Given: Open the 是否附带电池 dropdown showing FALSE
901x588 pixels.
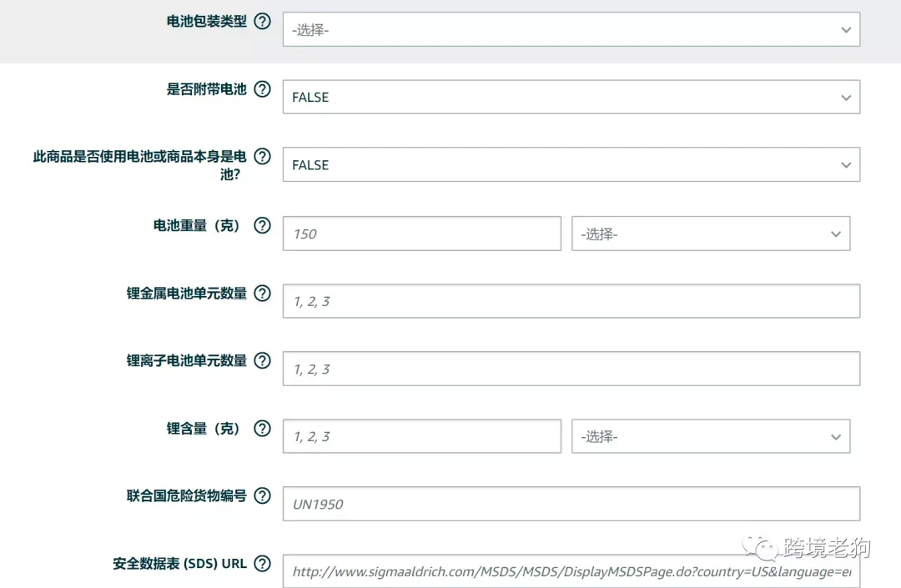Looking at the screenshot, I should pos(571,97).
